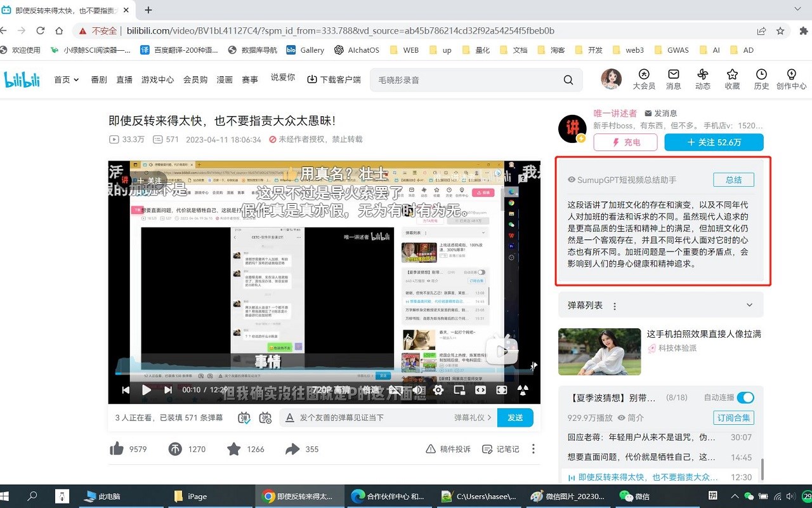Favorite the video with star icon

pyautogui.click(x=234, y=449)
